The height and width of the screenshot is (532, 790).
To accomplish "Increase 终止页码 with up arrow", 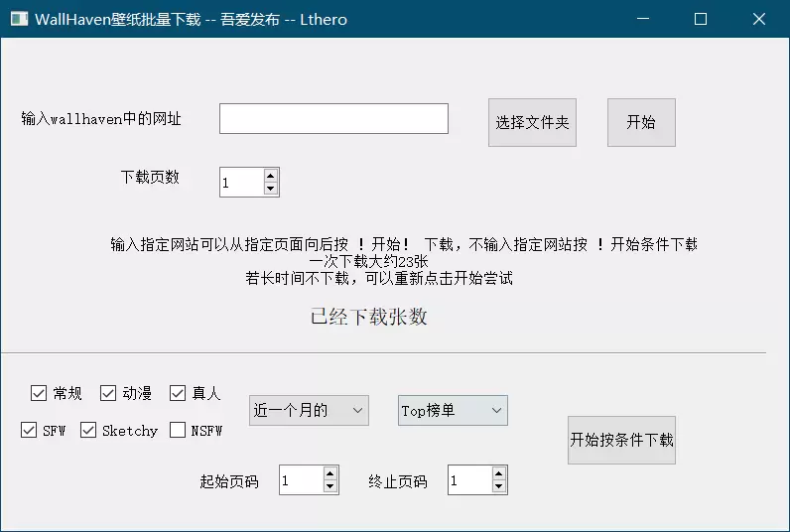I will pyautogui.click(x=499, y=473).
